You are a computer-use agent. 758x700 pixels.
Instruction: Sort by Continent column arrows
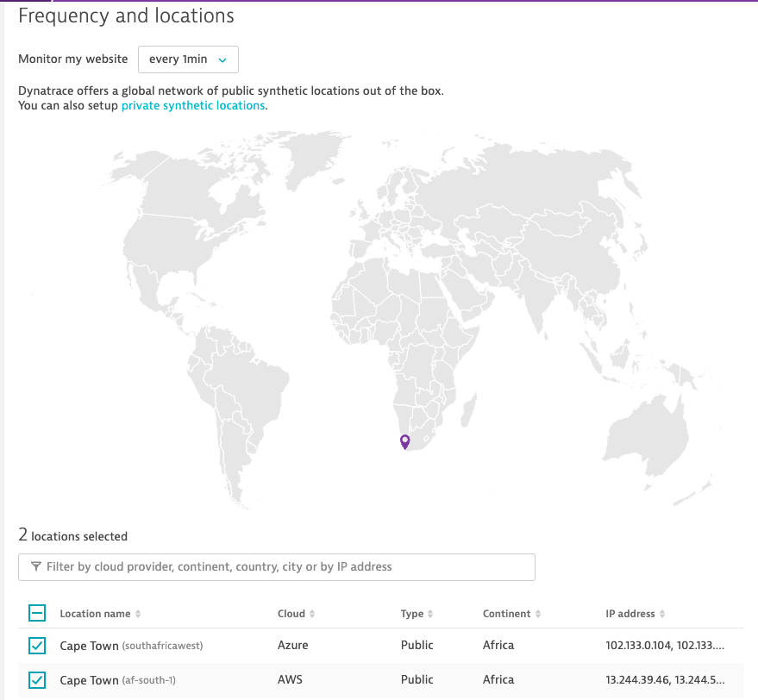[x=537, y=615]
